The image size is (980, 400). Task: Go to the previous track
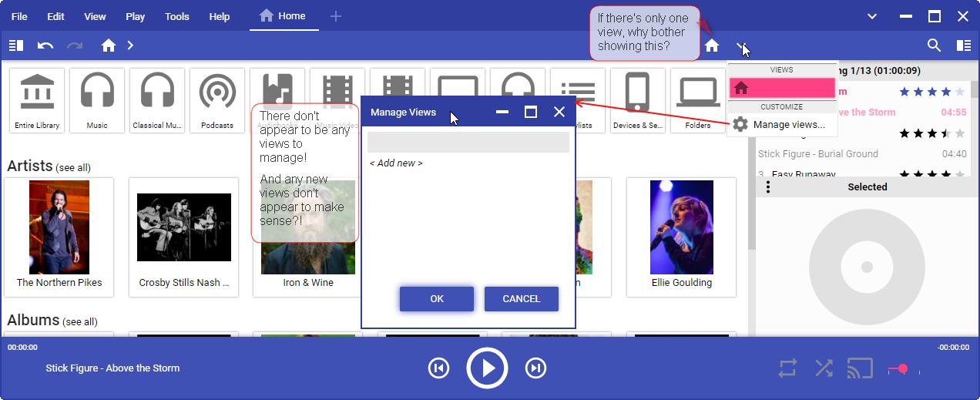tap(438, 368)
